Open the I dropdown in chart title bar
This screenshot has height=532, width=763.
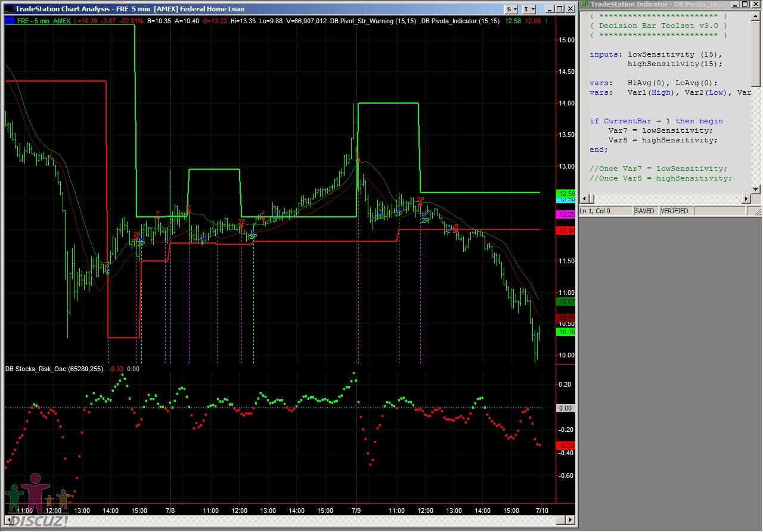tap(529, 9)
